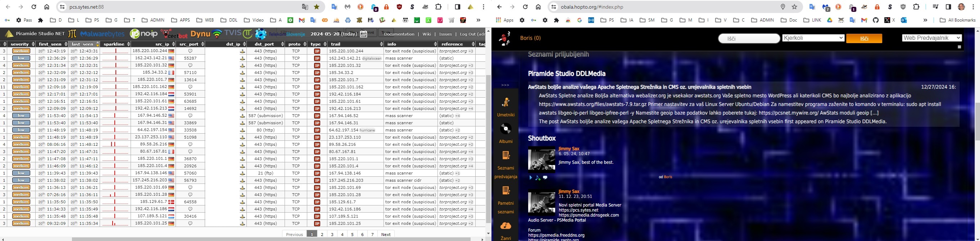980x241 pixels.
Task: Click Maltrail vertical scrollbar
Action: pos(489,149)
